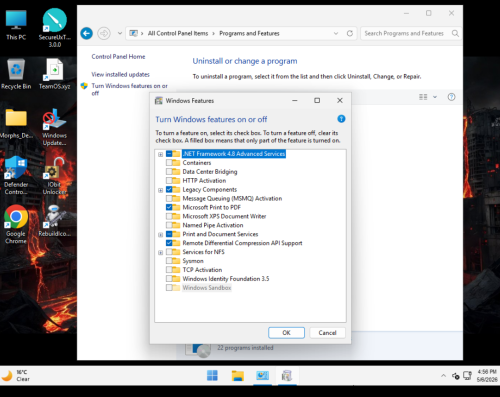Open the view options dropdown arrow
Viewport: 500px width, 397px height.
coord(435,97)
